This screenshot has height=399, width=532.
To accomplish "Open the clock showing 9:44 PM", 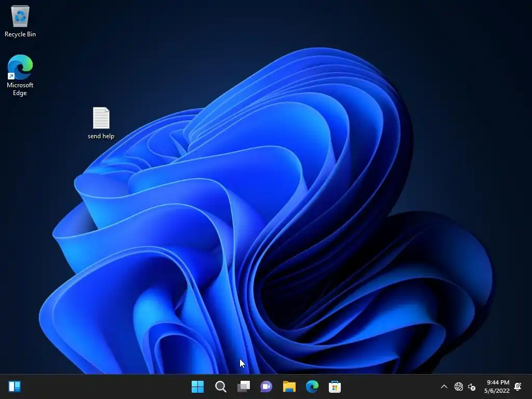I will [498, 382].
